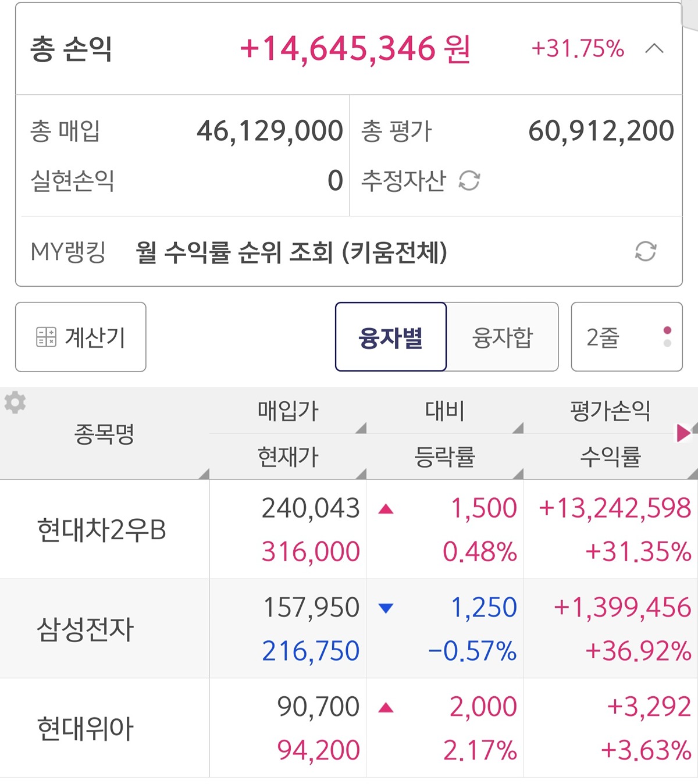Screen dimensions: 698x784
Task: Click the blue down arrow for 삼성전자
Action: click(x=386, y=608)
